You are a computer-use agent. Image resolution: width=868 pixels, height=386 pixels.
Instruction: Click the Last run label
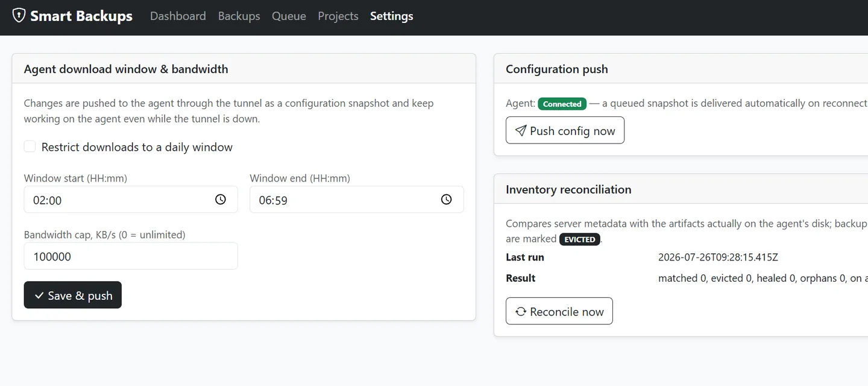525,258
